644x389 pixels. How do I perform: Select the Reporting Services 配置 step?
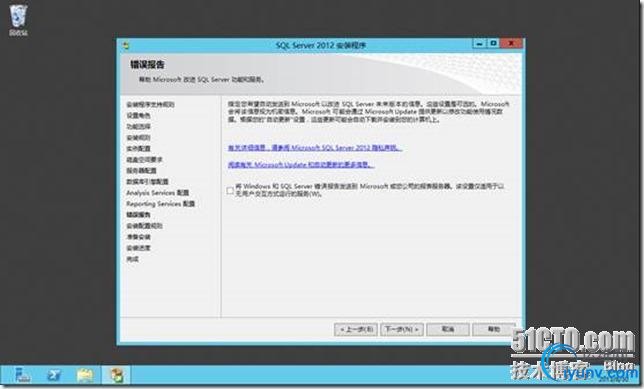[x=161, y=204]
